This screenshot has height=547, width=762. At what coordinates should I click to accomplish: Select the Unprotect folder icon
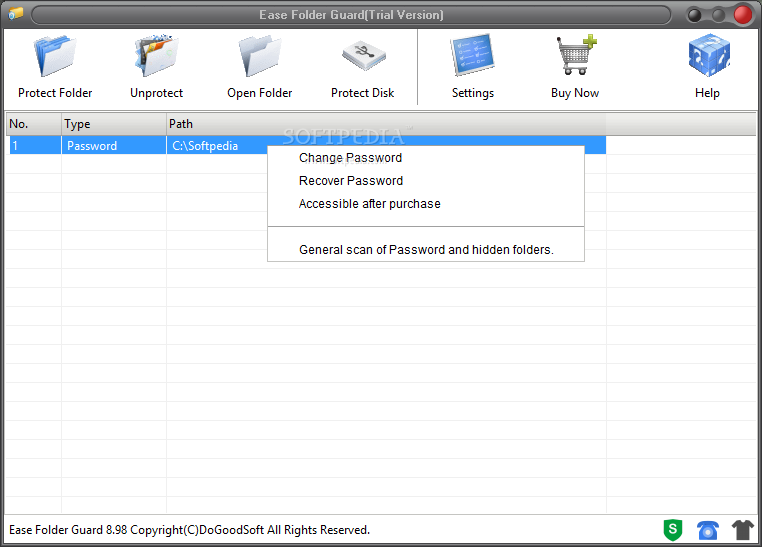pyautogui.click(x=156, y=56)
